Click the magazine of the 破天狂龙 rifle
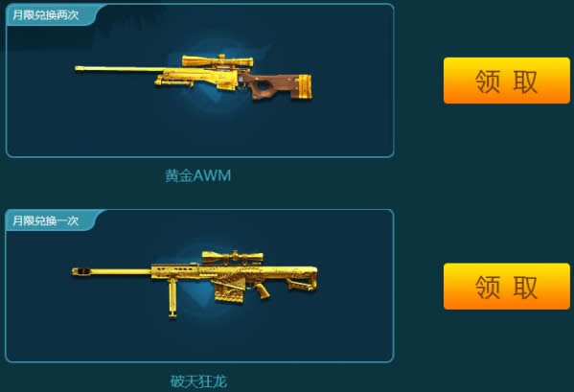This screenshot has height=392, width=574. (x=229, y=291)
